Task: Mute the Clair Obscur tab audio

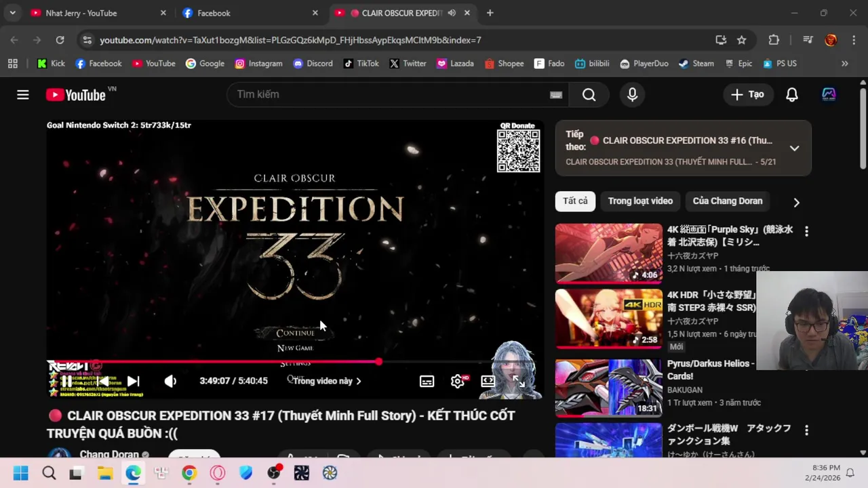Action: coord(452,13)
